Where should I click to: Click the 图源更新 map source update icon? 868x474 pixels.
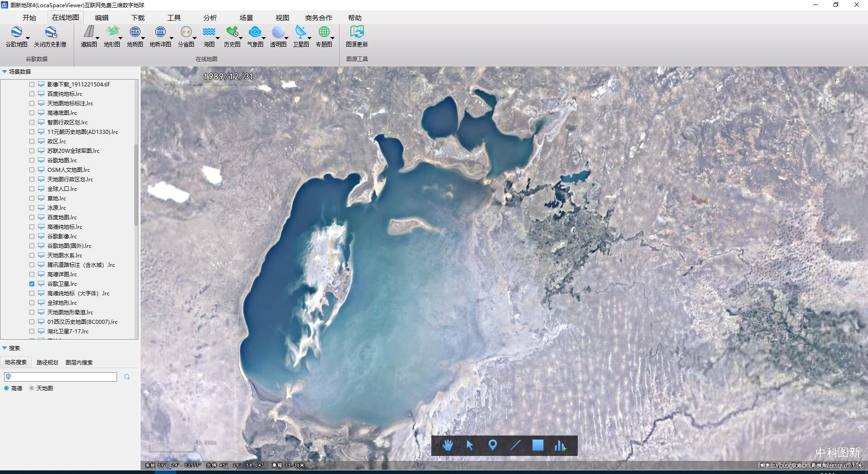tap(357, 32)
